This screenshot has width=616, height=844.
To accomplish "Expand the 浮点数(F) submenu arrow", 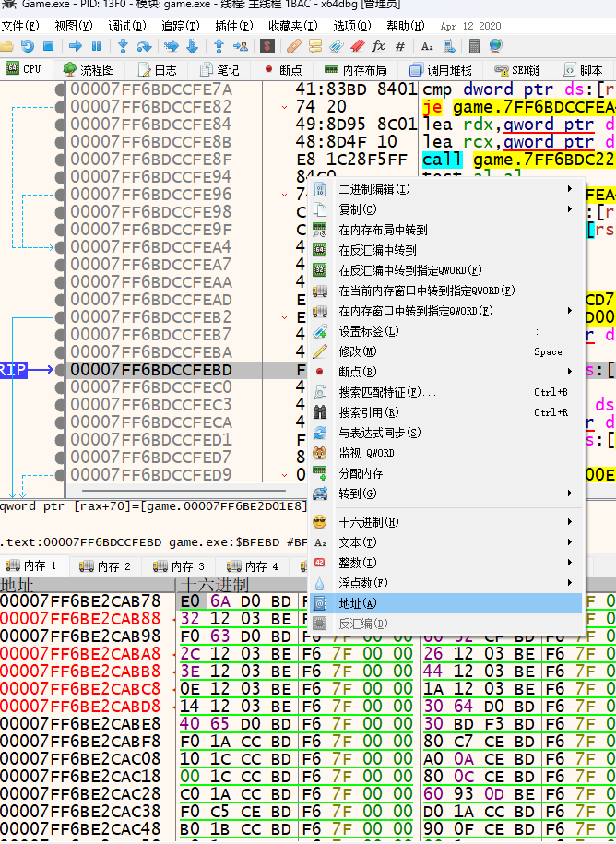I will [570, 583].
